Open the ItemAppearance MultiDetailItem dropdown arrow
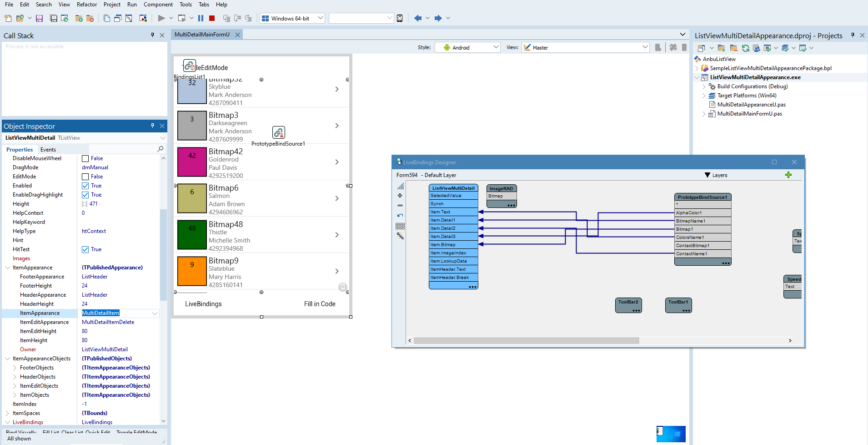The width and height of the screenshot is (868, 445). click(155, 313)
